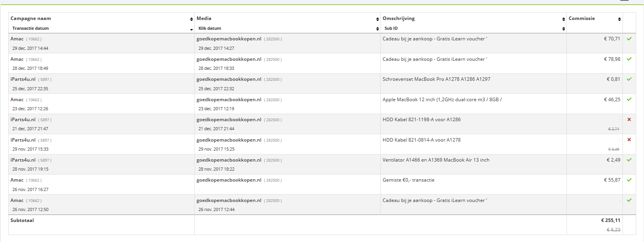Click the click date '29 nov. 2017 15:25'
The image size is (644, 242).
tap(216, 149)
